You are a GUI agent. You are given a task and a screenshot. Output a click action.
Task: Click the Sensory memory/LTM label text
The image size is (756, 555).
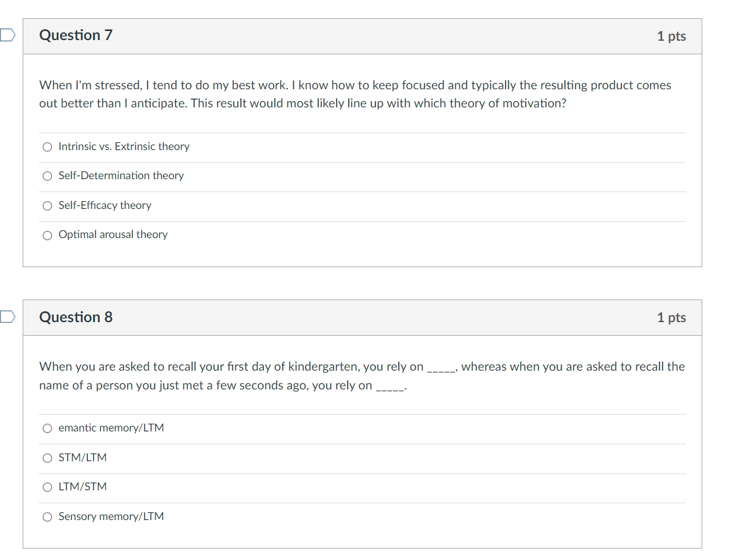pyautogui.click(x=111, y=516)
